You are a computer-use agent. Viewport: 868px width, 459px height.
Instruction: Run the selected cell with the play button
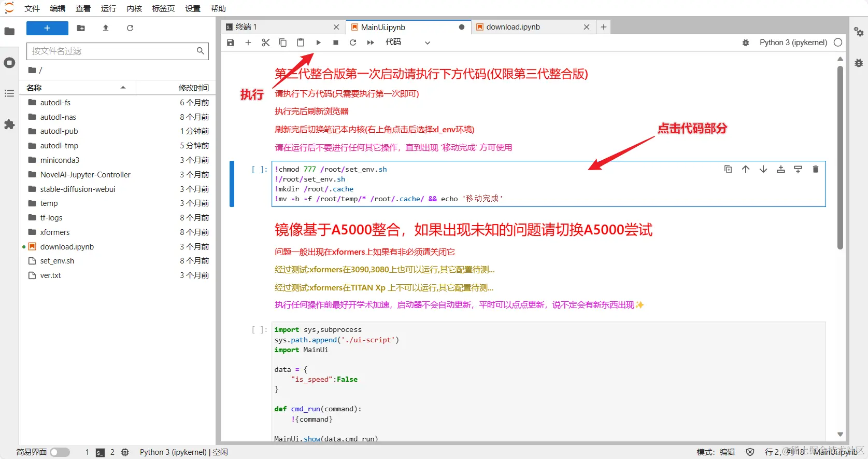pos(318,43)
